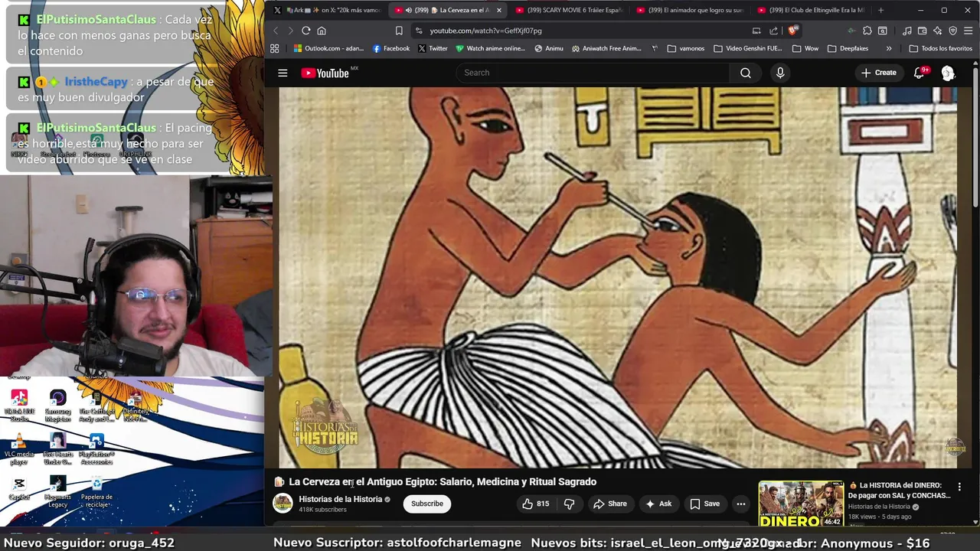Bookmark this page using the bookmark icon

(399, 31)
